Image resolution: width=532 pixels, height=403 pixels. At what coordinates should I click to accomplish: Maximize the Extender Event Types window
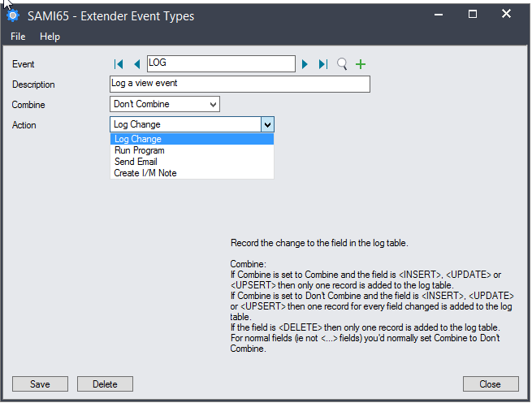(473, 15)
